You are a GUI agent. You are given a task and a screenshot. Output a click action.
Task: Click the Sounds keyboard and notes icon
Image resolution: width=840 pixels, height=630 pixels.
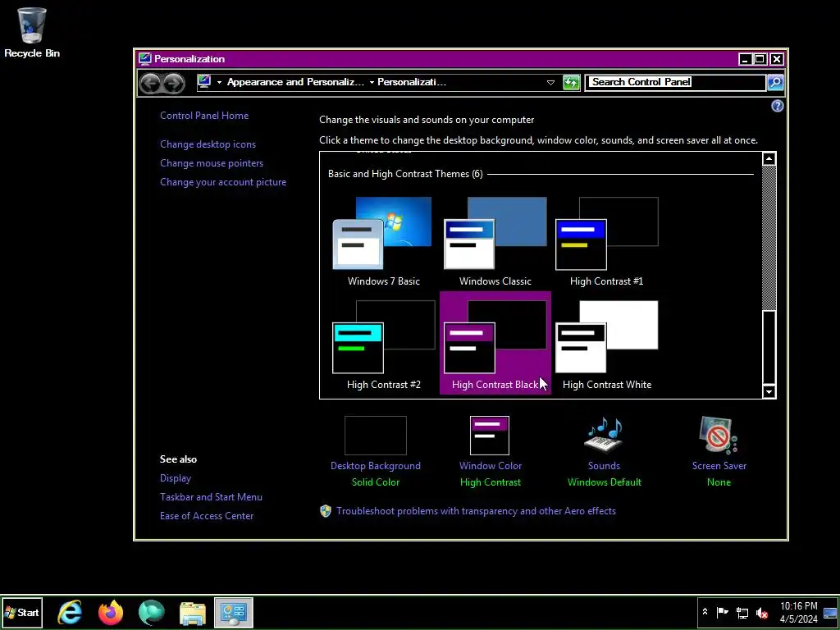coord(604,436)
